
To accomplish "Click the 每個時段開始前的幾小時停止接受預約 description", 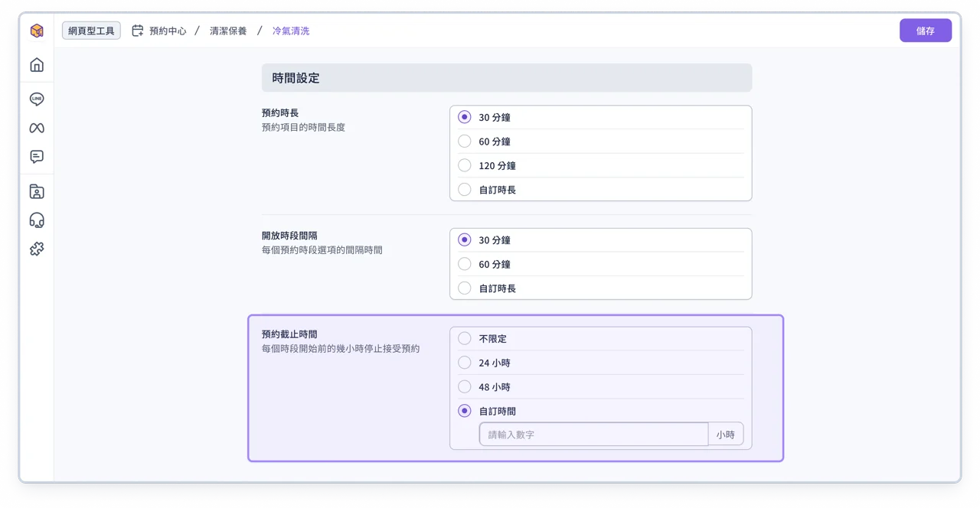I will (x=341, y=349).
